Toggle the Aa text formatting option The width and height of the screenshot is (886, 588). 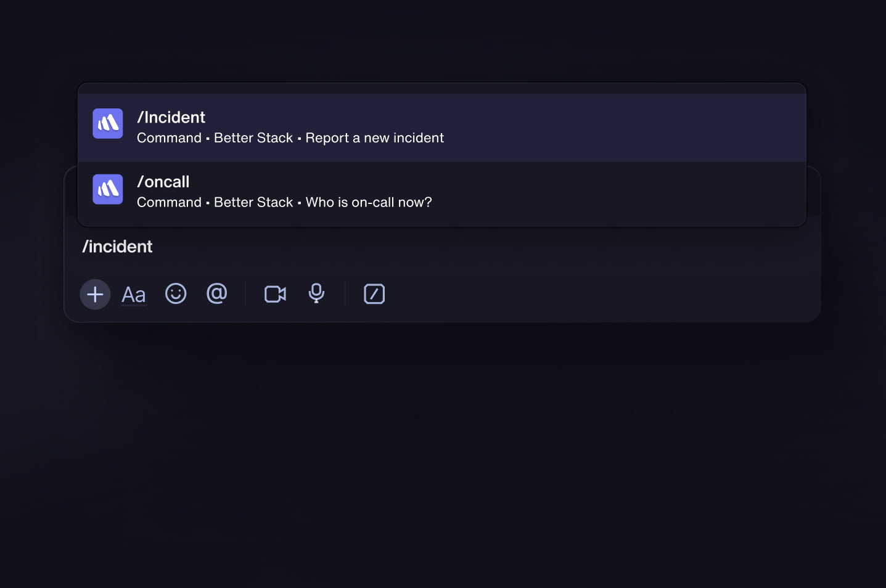pyautogui.click(x=134, y=295)
